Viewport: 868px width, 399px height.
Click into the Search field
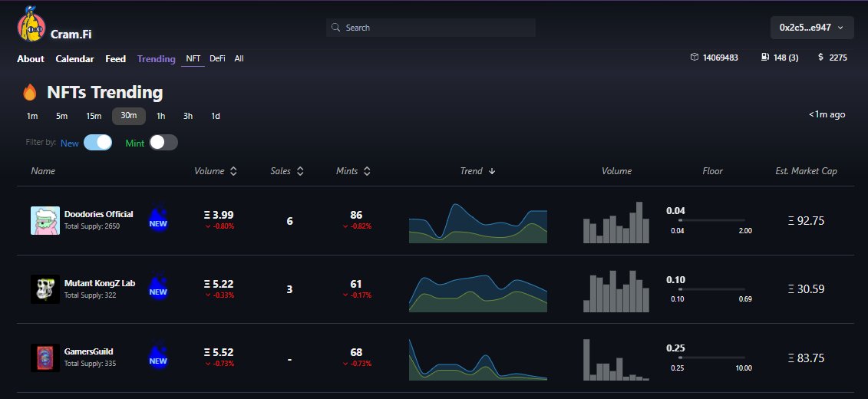(x=431, y=28)
